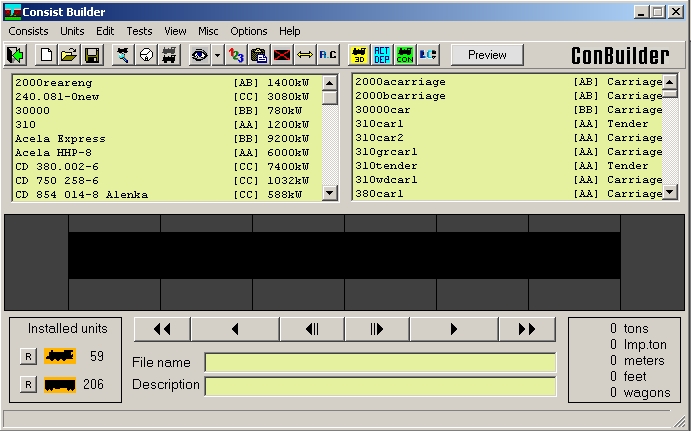
Task: Click the Open folder icon in toolbar
Action: point(68,55)
